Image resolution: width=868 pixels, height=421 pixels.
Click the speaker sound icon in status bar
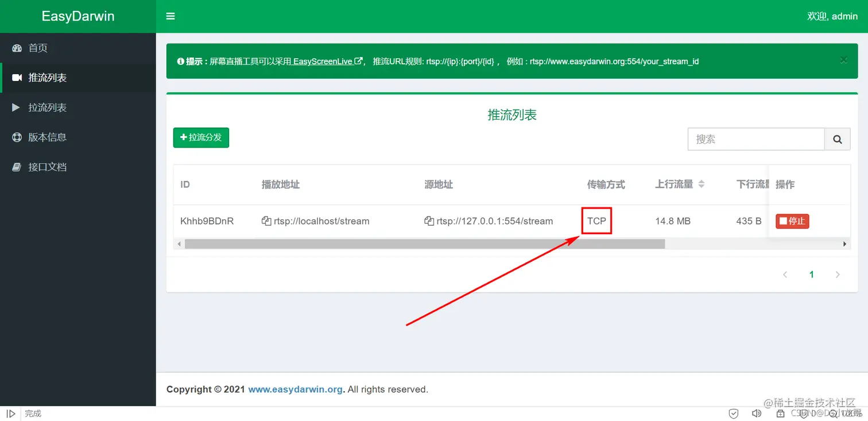click(757, 414)
